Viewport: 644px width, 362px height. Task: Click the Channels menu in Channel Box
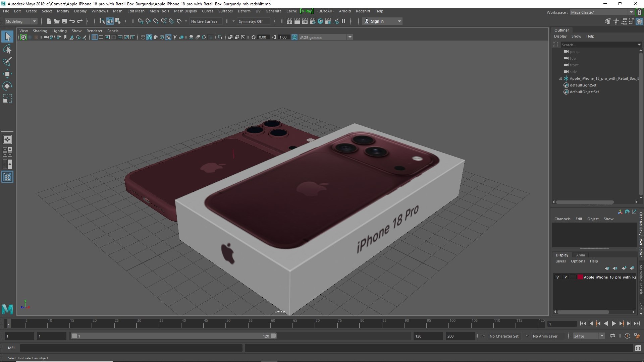pyautogui.click(x=562, y=219)
